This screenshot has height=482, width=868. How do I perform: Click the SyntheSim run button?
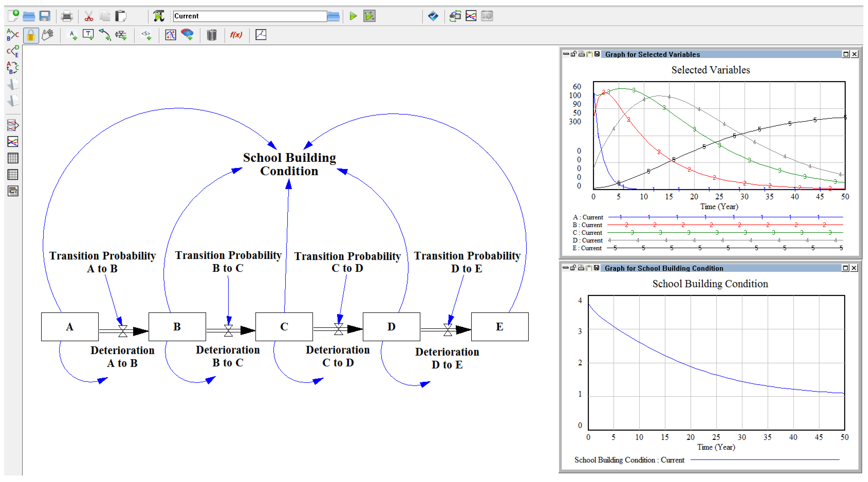point(369,16)
